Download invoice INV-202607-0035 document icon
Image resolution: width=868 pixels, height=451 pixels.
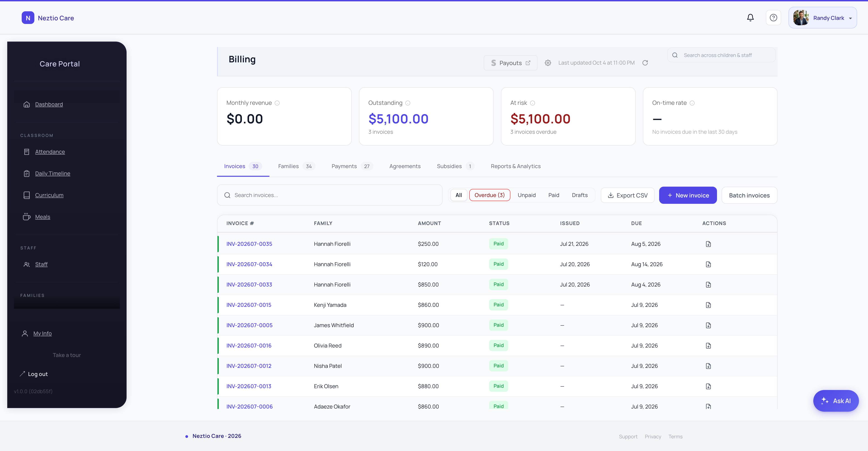708,244
